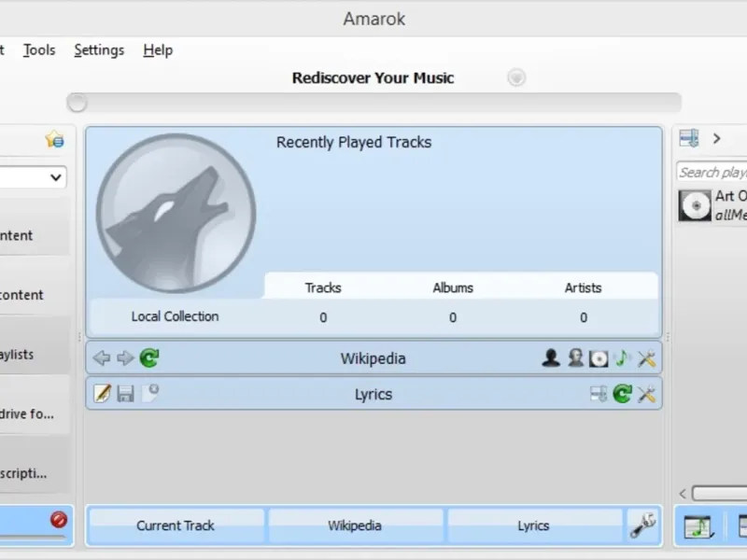Viewport: 747px width, 560px height.
Task: Click playlist scrollbar left arrow
Action: coord(683,494)
